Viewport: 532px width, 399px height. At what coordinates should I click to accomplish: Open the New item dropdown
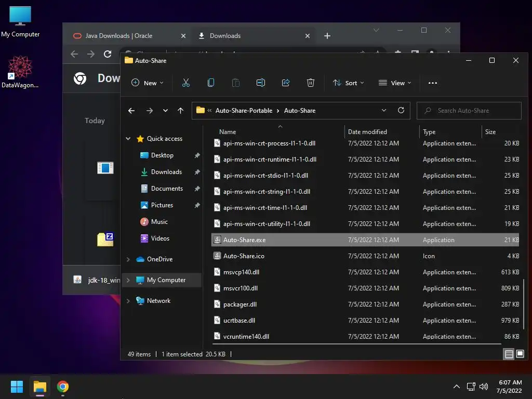pyautogui.click(x=148, y=83)
